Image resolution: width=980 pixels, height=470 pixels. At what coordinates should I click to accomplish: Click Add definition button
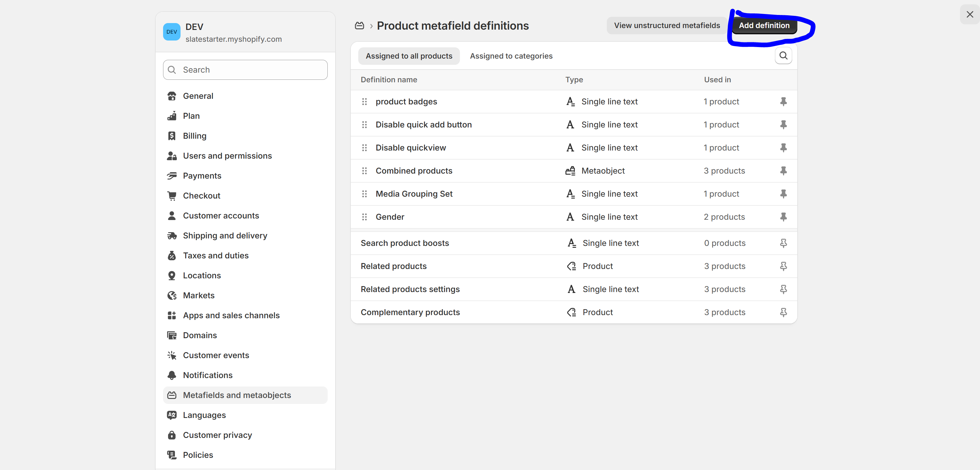tap(764, 26)
